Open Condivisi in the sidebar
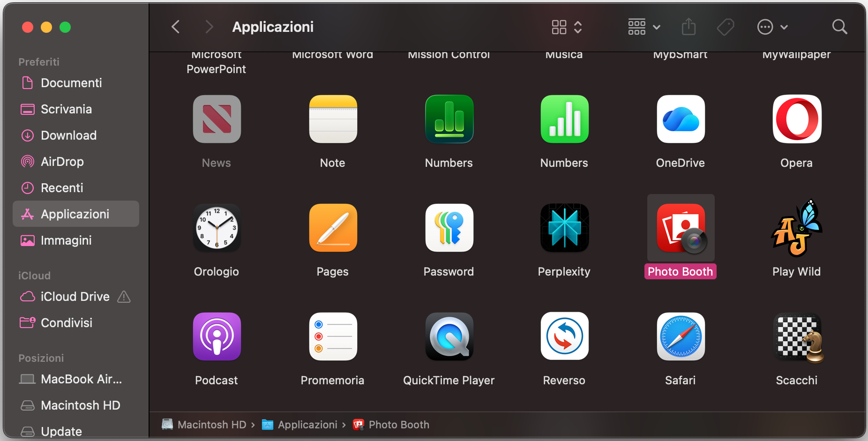The image size is (868, 441). tap(76, 323)
